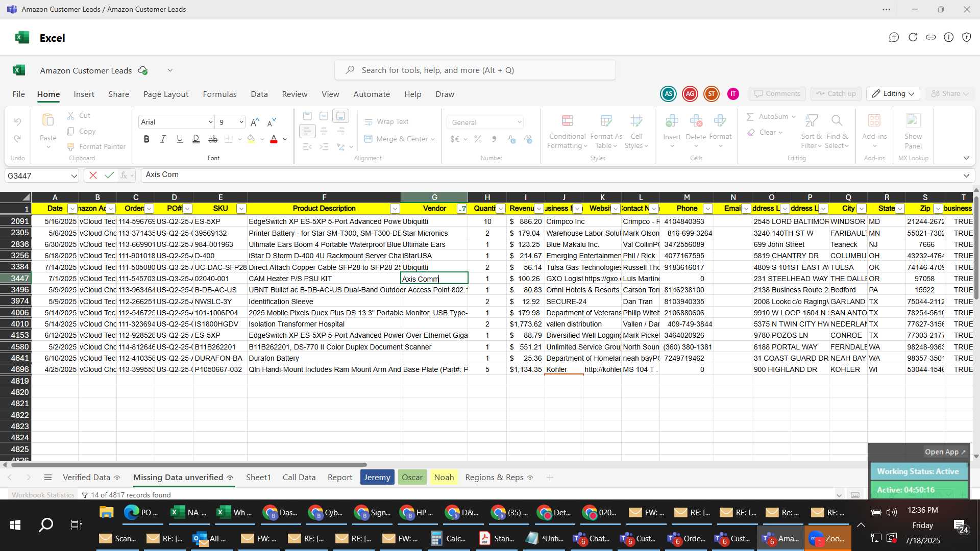
Task: Apply double underline formatting
Action: (196, 139)
